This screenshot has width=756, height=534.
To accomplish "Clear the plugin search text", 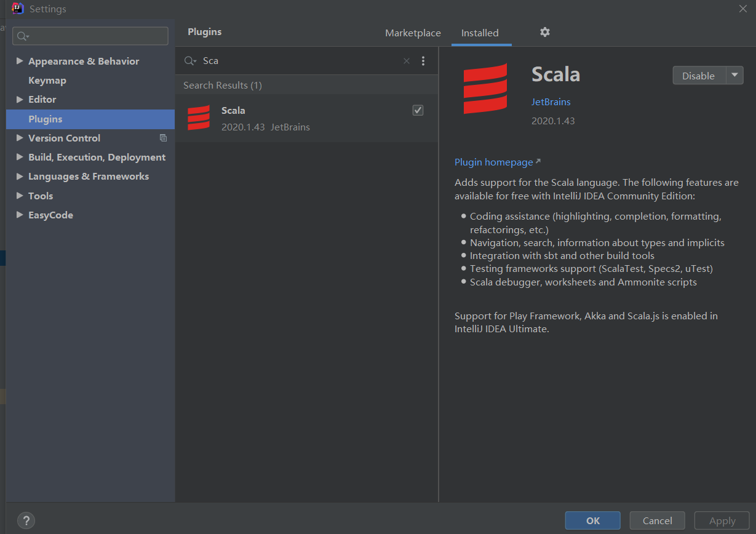I will coord(406,61).
